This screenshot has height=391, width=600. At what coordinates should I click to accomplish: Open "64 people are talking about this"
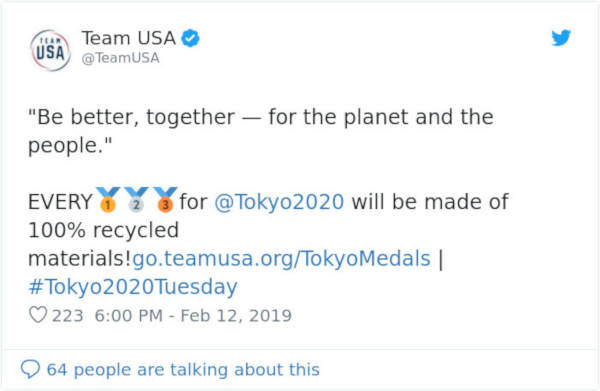183,370
